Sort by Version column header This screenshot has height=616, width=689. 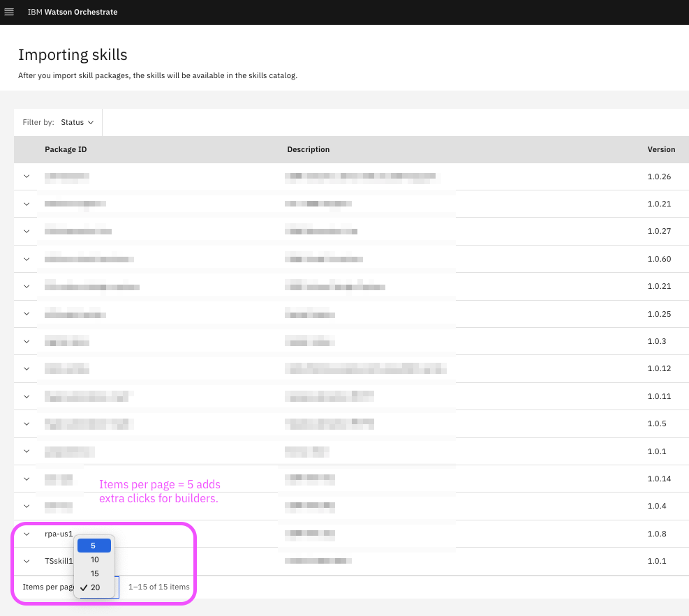660,149
